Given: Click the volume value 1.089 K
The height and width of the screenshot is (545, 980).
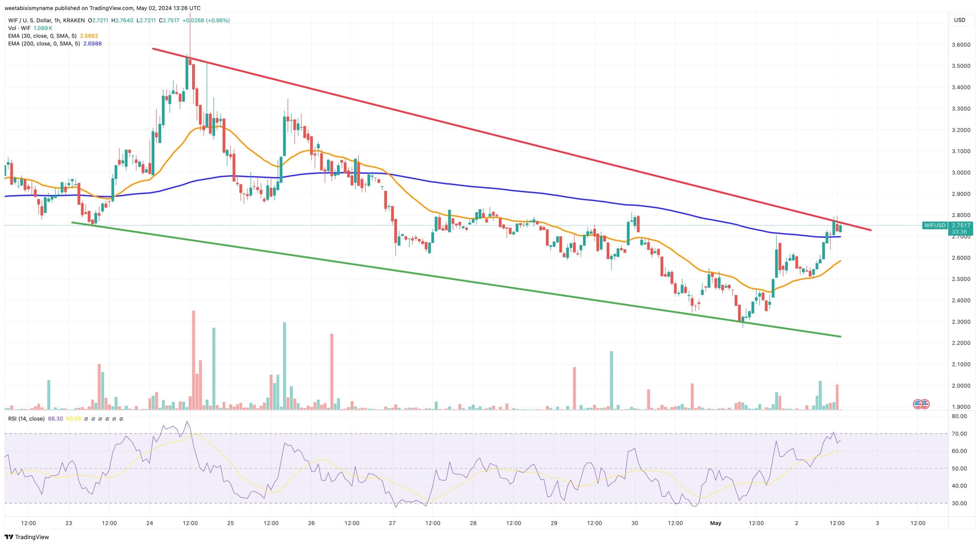Looking at the screenshot, I should click(43, 28).
